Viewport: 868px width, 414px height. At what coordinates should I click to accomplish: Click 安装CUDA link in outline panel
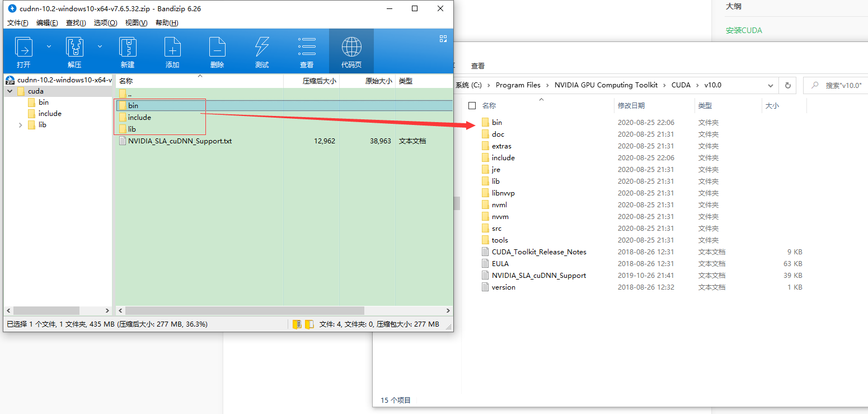click(x=744, y=30)
